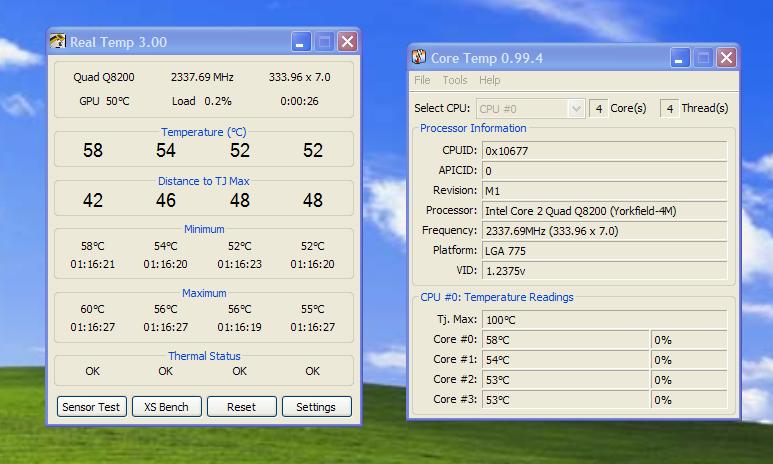Click the 2337.69 MHz clock speed in Real Temp
The image size is (773, 464).
202,77
